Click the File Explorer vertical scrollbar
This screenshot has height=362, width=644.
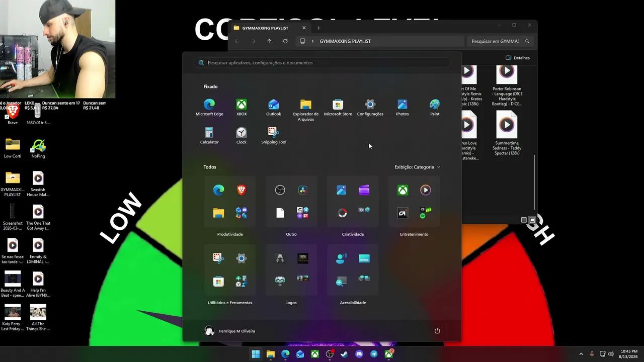click(x=535, y=182)
